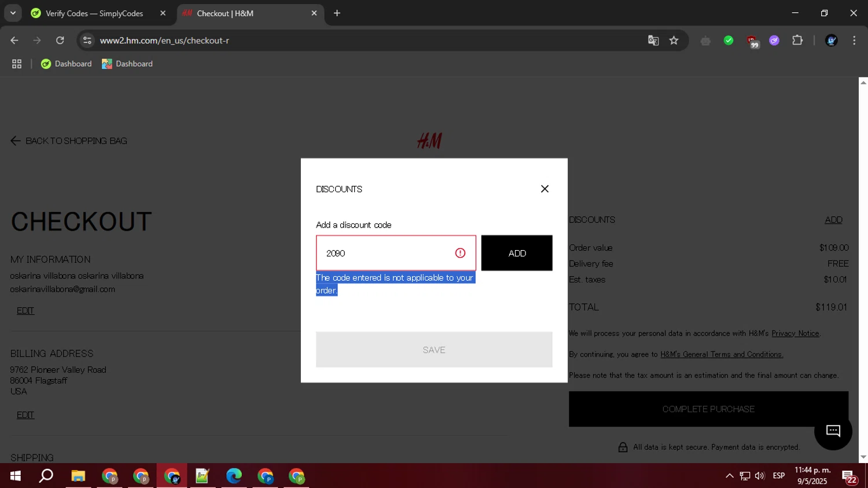This screenshot has height=488, width=868.
Task: Click the TOTAL $119.01 amount
Action: [831, 307]
